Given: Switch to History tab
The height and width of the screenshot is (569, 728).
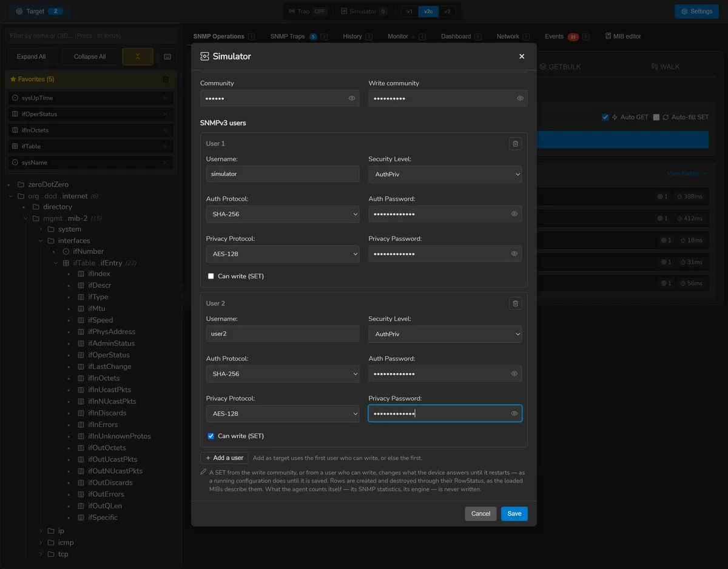Looking at the screenshot, I should 357,36.
